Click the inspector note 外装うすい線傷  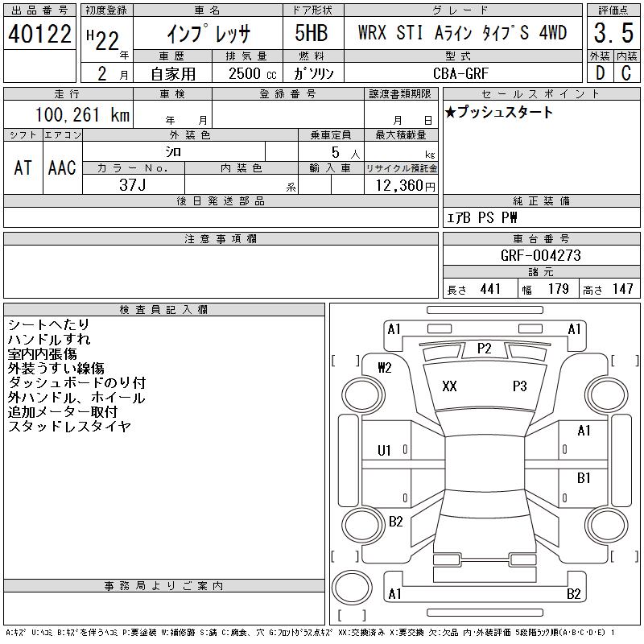[x=56, y=369]
